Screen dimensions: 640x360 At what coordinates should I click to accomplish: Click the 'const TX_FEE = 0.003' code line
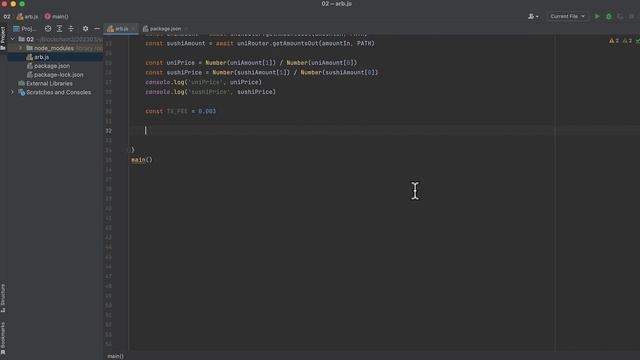click(x=180, y=111)
